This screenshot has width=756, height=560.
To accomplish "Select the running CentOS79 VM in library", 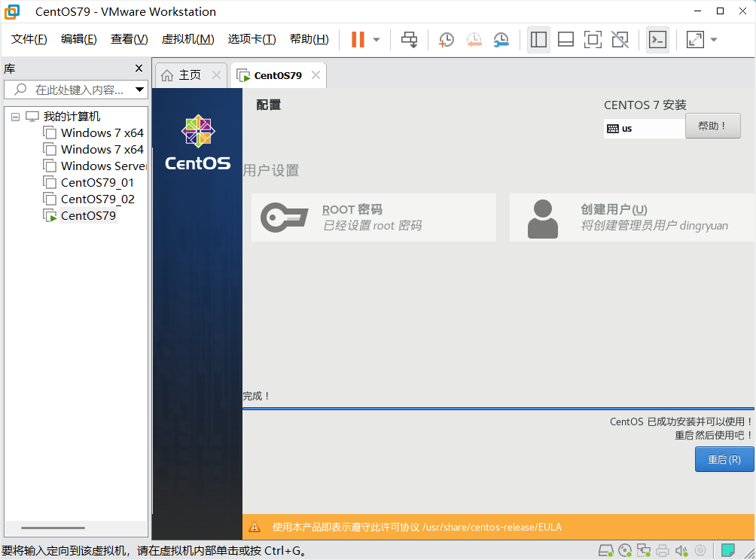I will coord(88,215).
